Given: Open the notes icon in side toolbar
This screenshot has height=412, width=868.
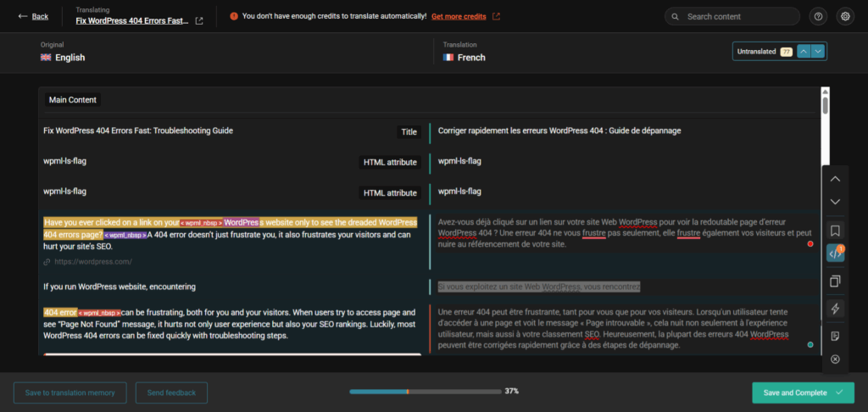Looking at the screenshot, I should click(835, 336).
